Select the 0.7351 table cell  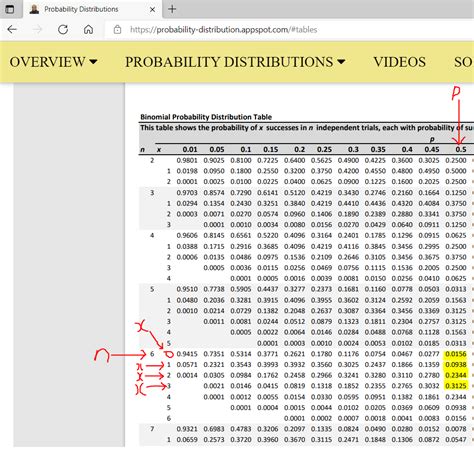tap(214, 354)
